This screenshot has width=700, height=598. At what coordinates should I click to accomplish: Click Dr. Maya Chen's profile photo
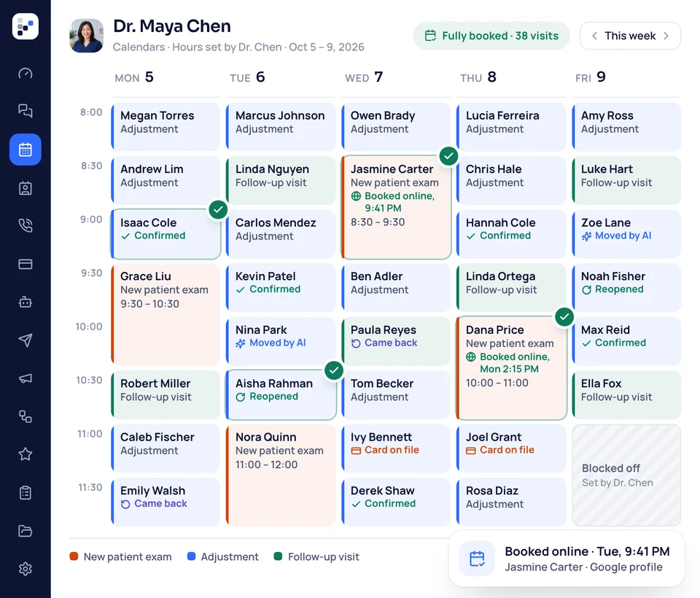click(x=87, y=36)
